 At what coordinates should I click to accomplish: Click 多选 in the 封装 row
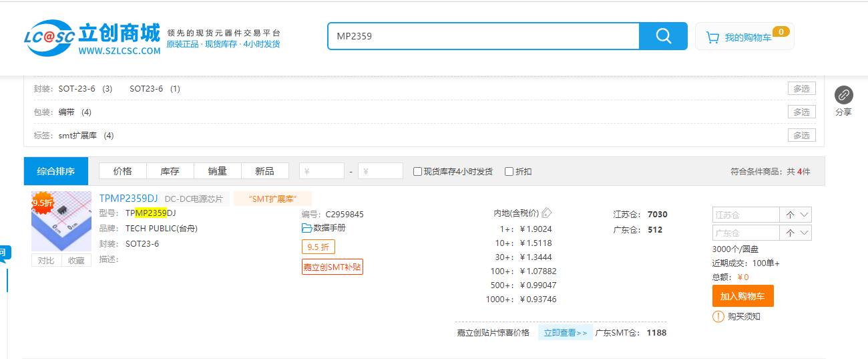[x=801, y=88]
